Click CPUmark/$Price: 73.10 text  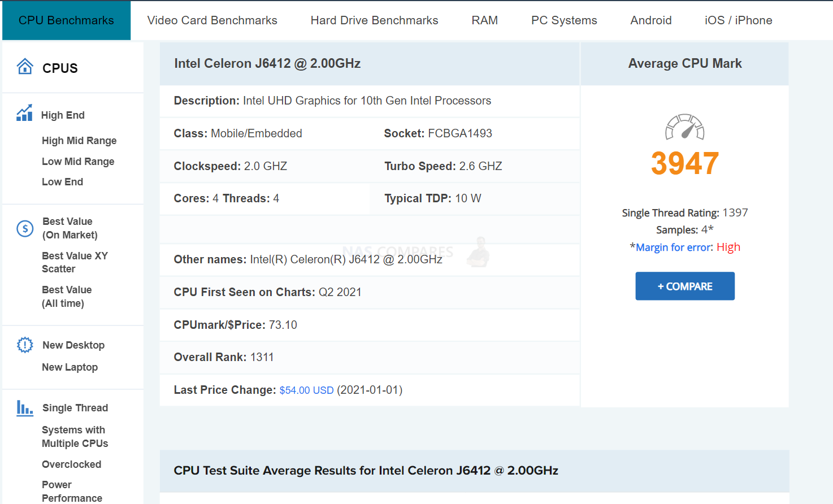pyautogui.click(x=235, y=325)
